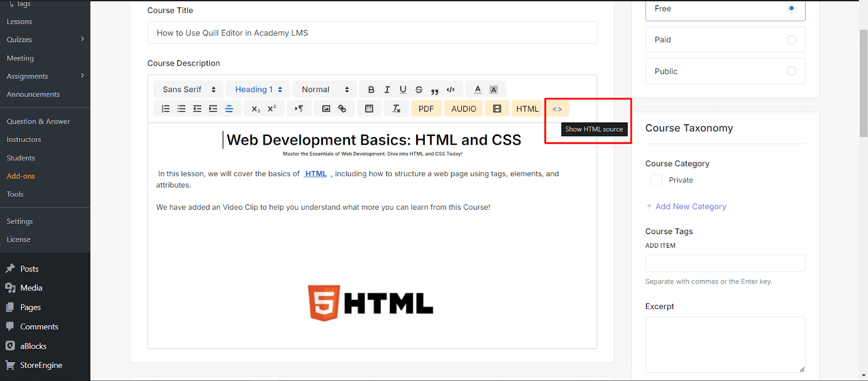The image size is (868, 381).
Task: Open the Normal size dropdown
Action: [325, 89]
